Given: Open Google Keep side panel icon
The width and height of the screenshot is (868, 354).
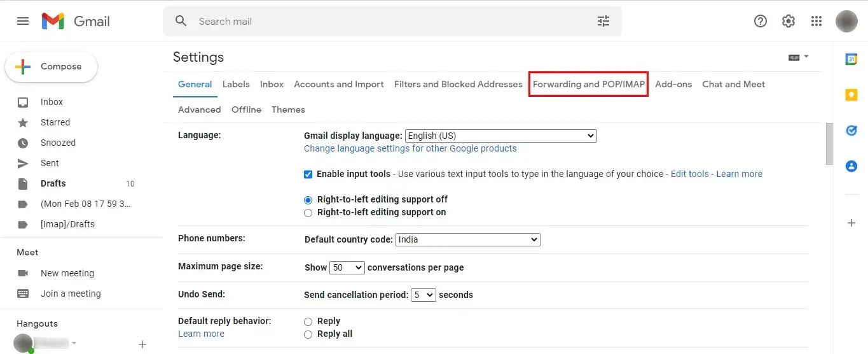Looking at the screenshot, I should point(851,95).
